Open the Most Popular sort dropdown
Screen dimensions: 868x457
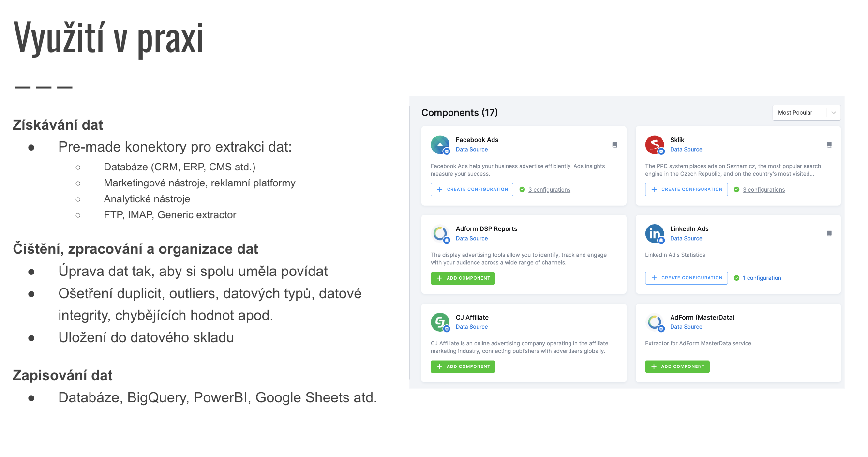point(806,113)
